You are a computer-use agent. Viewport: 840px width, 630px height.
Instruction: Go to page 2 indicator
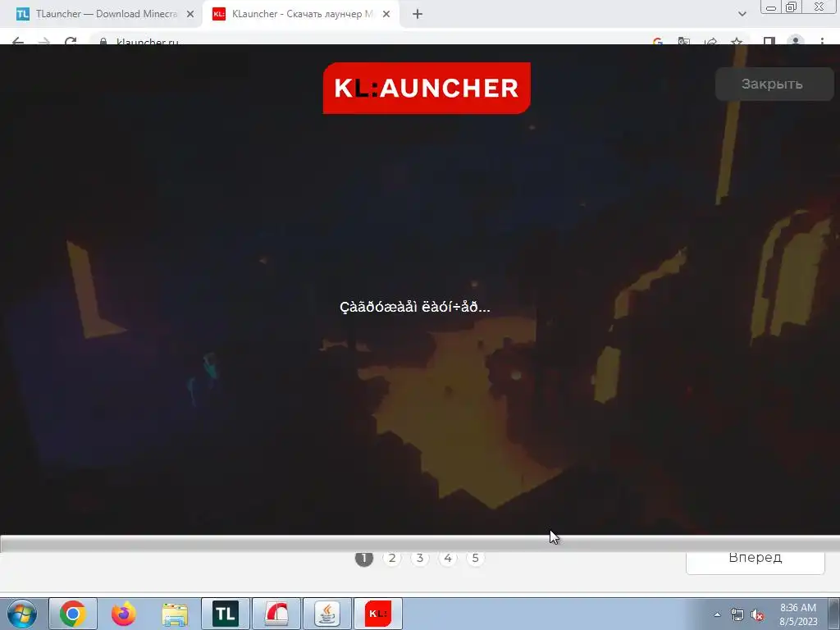[x=392, y=558]
